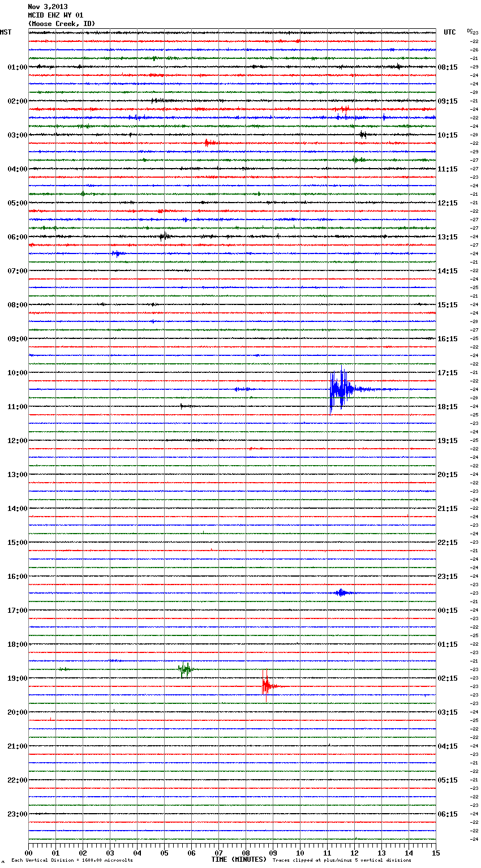Click the 06:00 MST hour label
The image size is (481, 868).
click(x=18, y=237)
